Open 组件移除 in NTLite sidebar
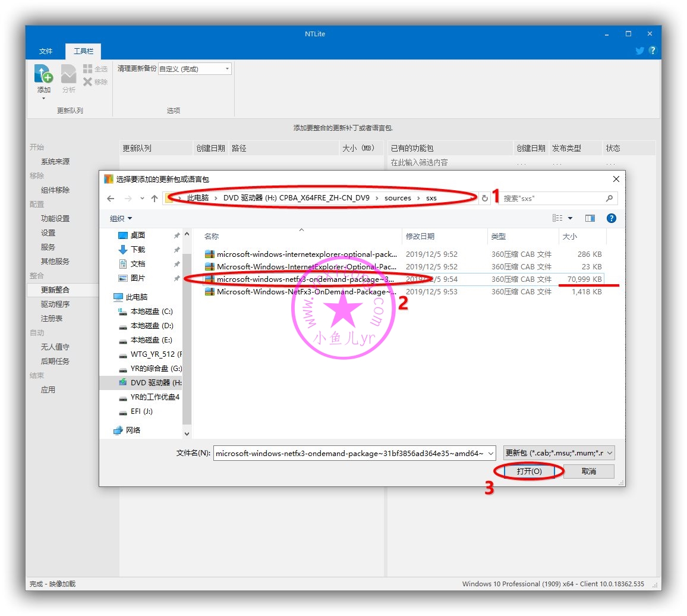687x616 pixels. tap(55, 190)
